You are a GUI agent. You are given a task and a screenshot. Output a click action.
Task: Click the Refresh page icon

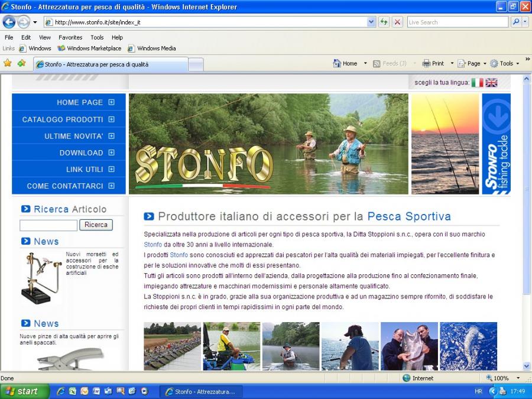point(384,22)
